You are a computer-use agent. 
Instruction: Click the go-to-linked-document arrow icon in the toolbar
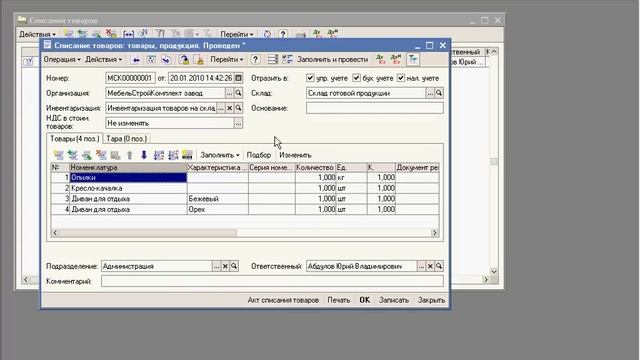(166, 60)
